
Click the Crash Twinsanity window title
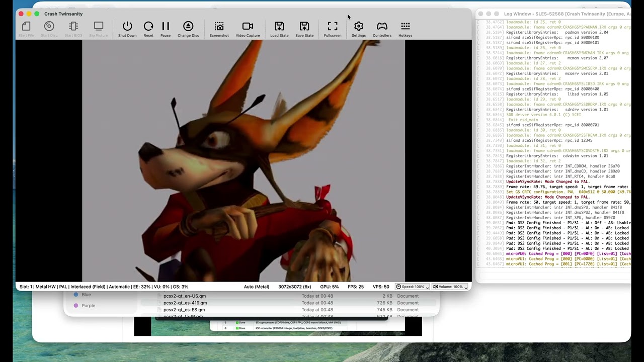click(x=63, y=14)
